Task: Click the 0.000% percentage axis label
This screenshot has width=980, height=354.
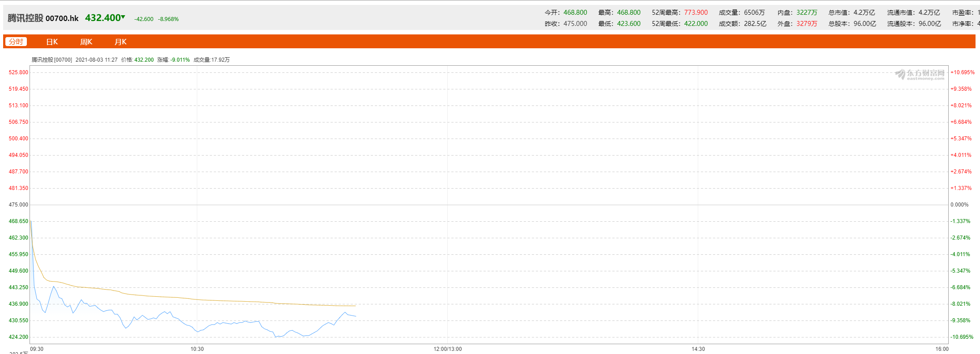Action: pos(959,205)
